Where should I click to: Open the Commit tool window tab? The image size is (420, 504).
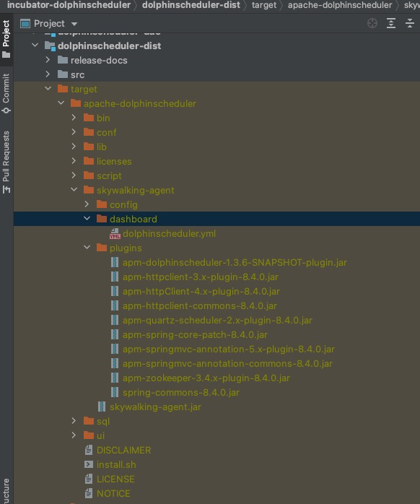click(x=6, y=93)
